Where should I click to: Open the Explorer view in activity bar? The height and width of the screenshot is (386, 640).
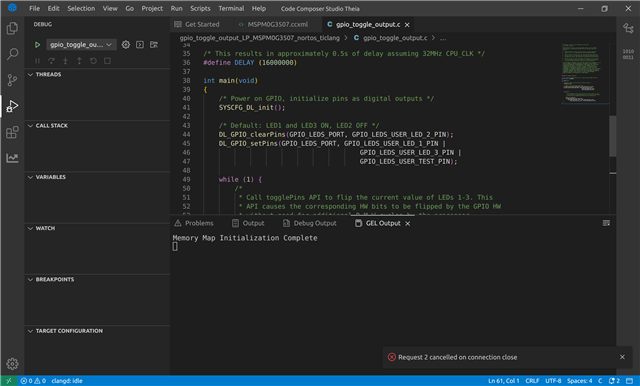tap(12, 29)
